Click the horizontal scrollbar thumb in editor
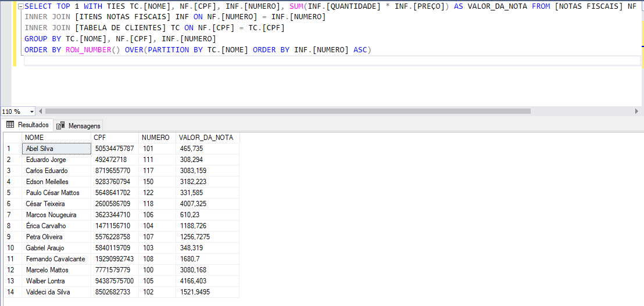This screenshot has width=644, height=306. (x=288, y=111)
